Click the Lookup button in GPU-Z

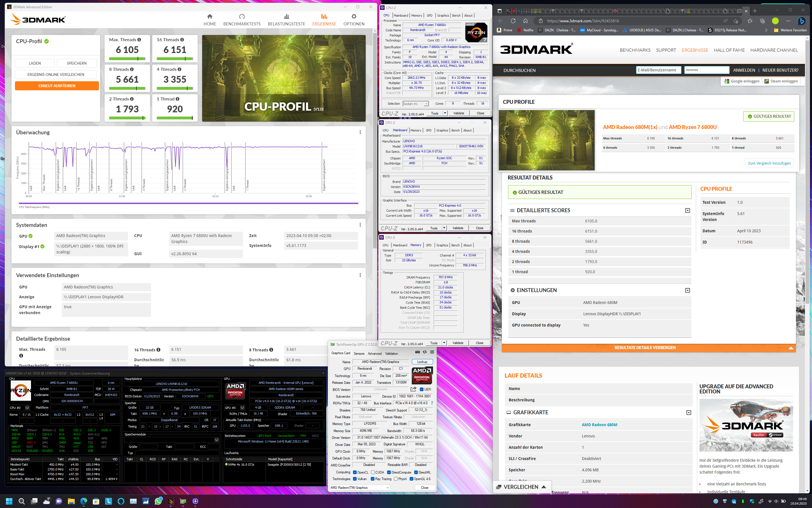point(422,362)
